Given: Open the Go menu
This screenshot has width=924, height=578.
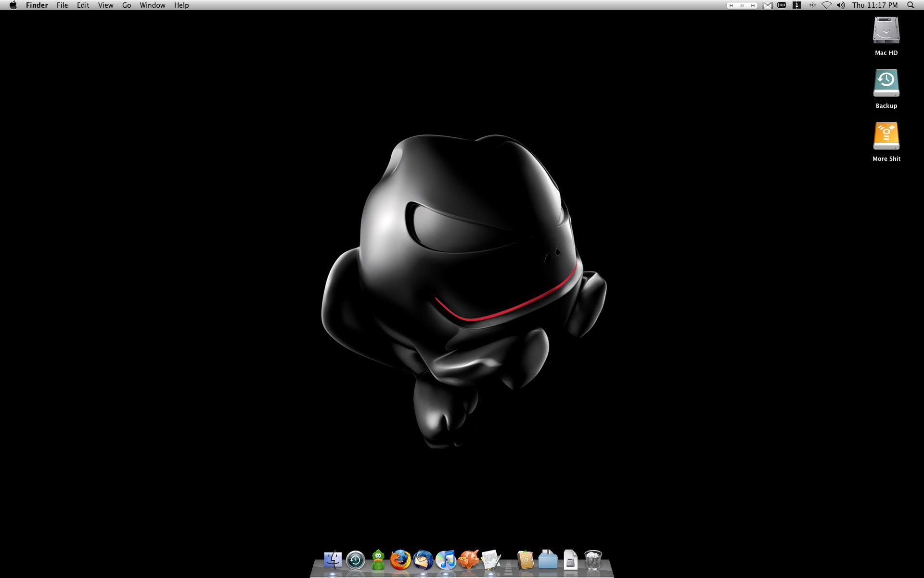Looking at the screenshot, I should (x=127, y=5).
